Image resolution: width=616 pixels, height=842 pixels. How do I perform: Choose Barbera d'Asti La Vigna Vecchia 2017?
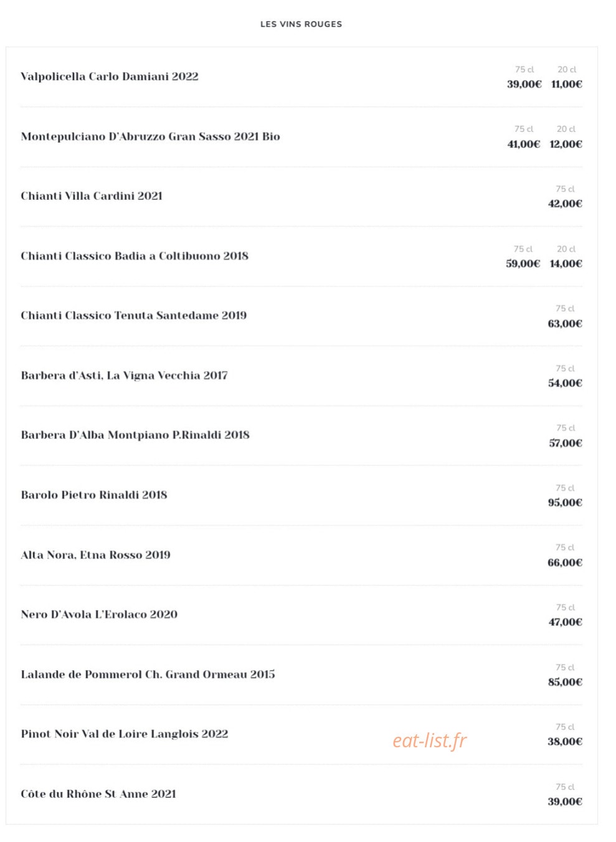click(x=125, y=376)
